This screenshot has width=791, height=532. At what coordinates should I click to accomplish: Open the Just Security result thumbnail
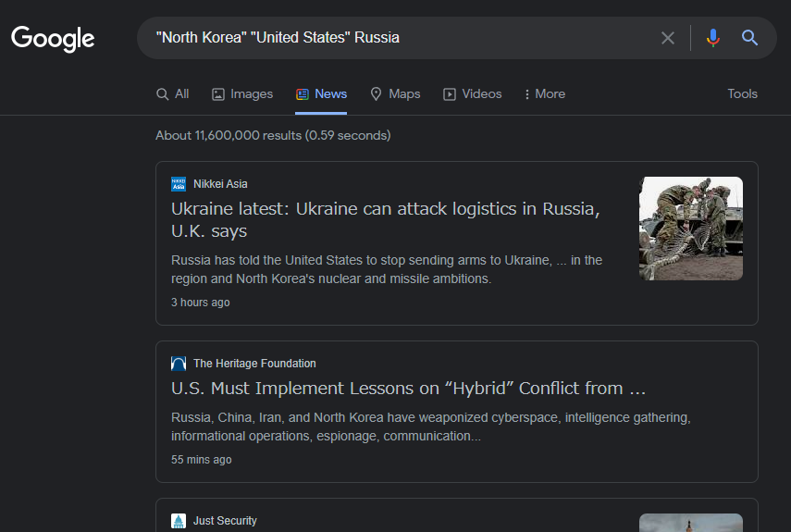690,523
